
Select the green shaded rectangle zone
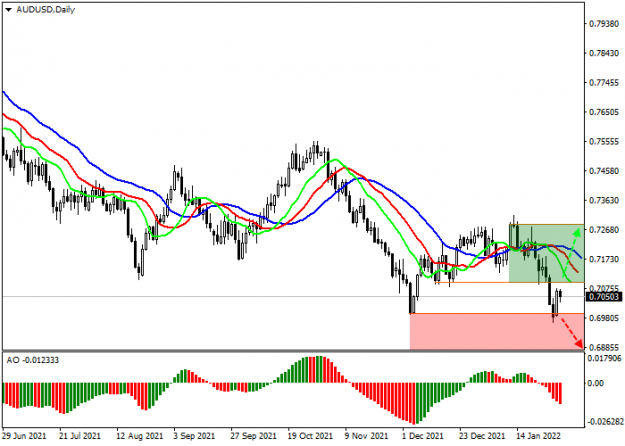point(546,253)
